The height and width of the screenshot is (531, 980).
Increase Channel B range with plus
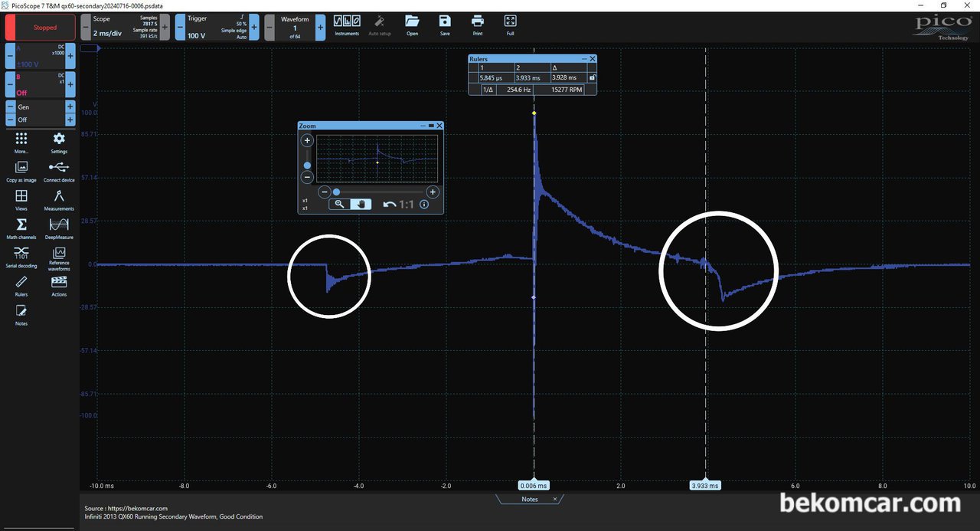[x=70, y=84]
